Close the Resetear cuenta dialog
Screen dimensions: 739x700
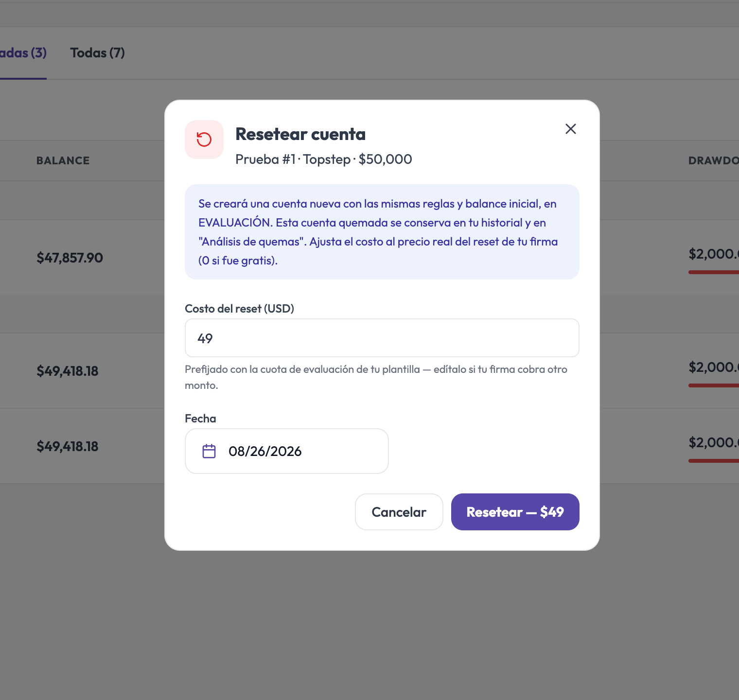tap(571, 129)
